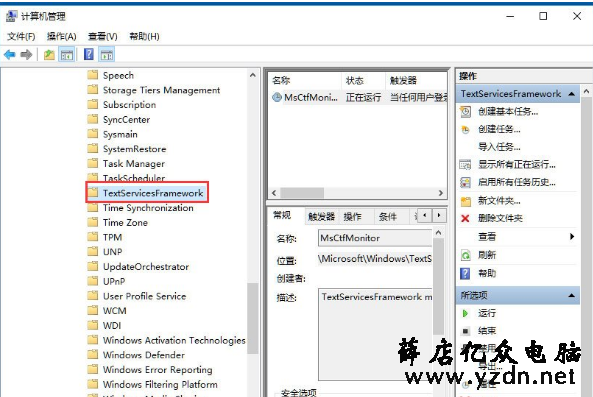
Task: Click the 描述 text box
Action: [x=376, y=334]
